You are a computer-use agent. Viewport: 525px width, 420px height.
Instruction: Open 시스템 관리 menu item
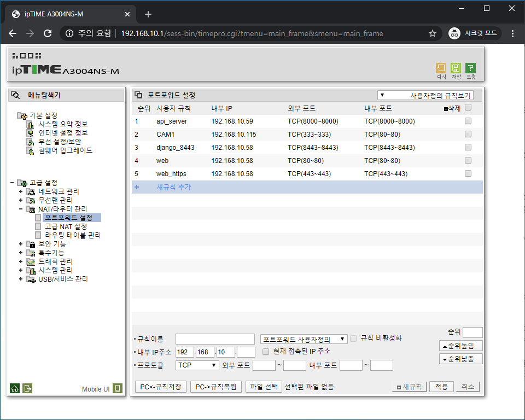[55, 270]
